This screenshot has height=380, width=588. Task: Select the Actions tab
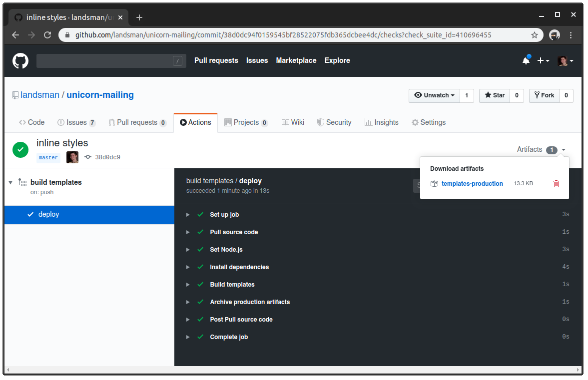[195, 122]
